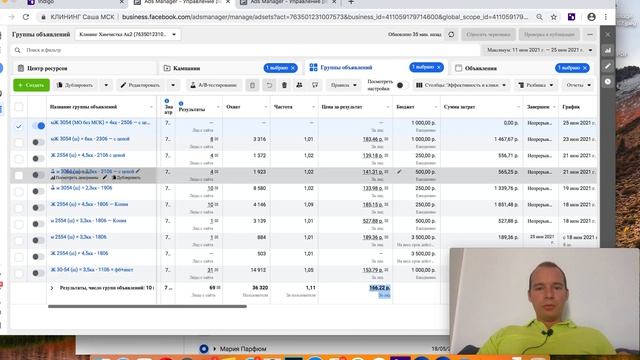Viewport: 640px width, 360px height.
Task: Click the A/B-тестирование button
Action: click(x=214, y=85)
